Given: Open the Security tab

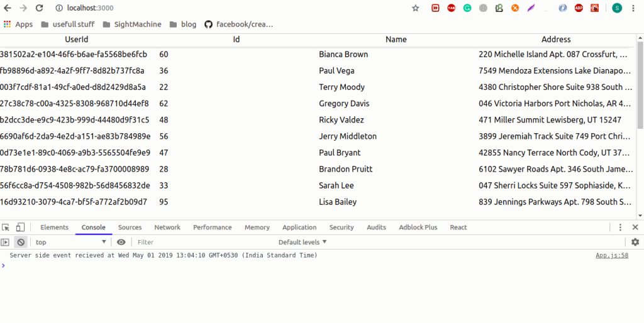Looking at the screenshot, I should click(341, 227).
